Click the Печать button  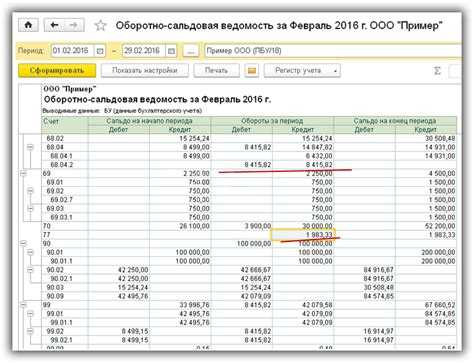tap(216, 71)
